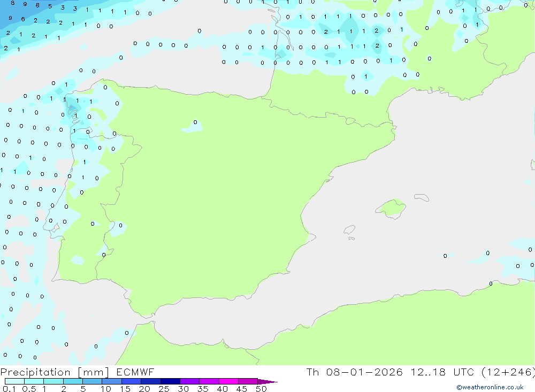
Task: Click the '0.5' legend scale label
Action: [29, 389]
